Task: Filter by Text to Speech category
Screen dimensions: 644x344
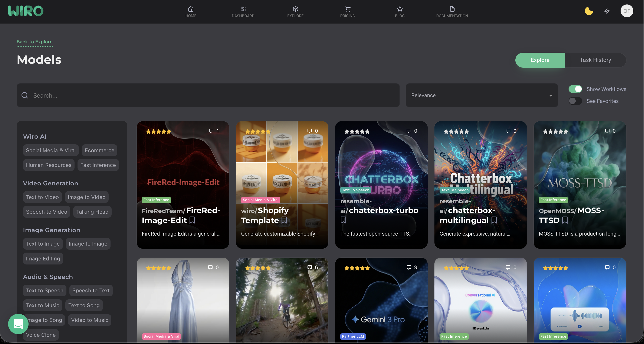Action: point(45,291)
